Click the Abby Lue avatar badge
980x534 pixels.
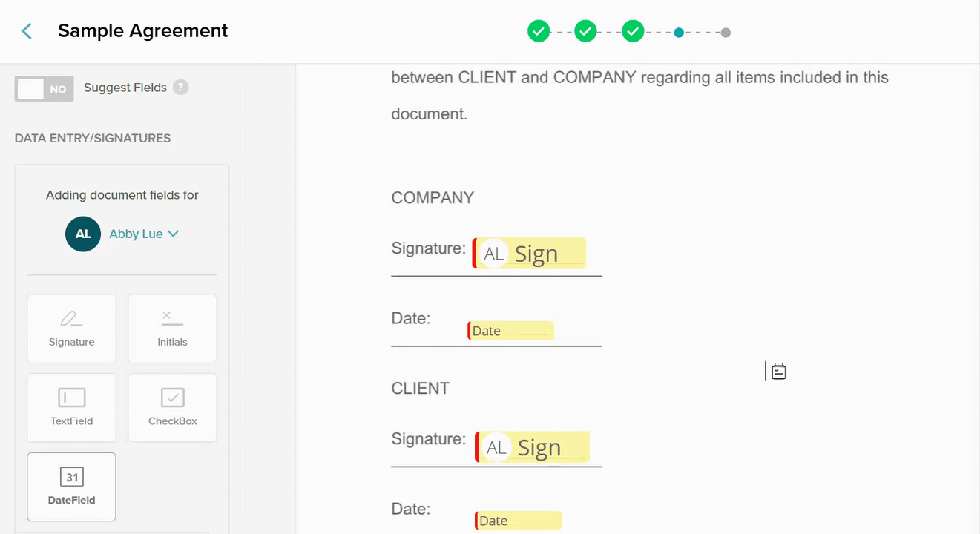click(x=82, y=234)
